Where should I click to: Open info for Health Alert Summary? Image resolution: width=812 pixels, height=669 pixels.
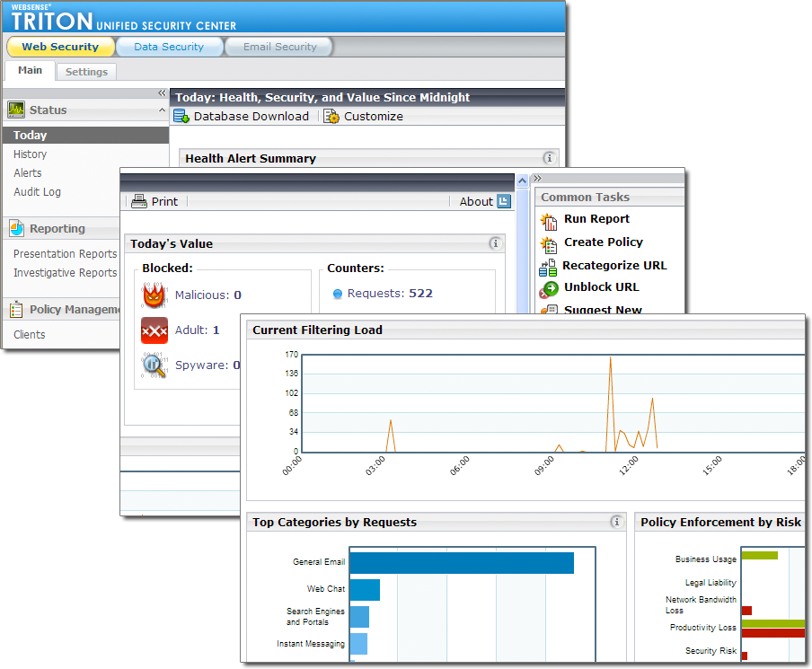coord(550,158)
